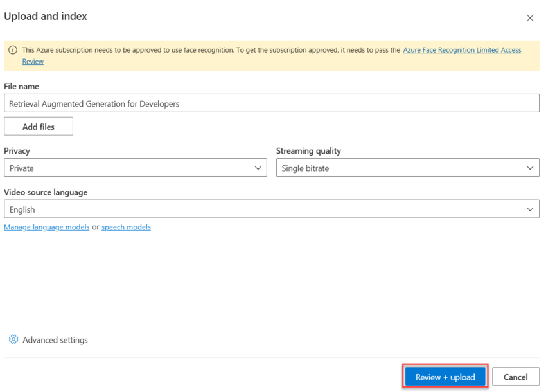
Task: Close the Upload and index dialog
Action: [x=530, y=18]
